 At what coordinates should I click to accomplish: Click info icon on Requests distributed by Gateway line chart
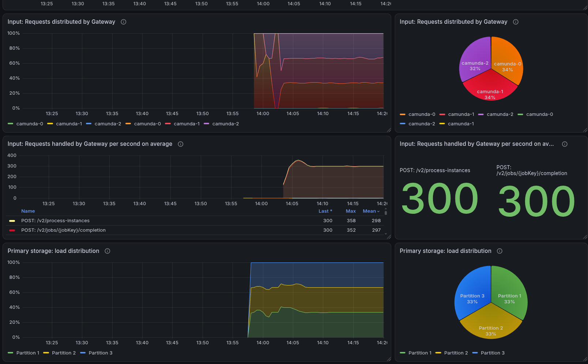pyautogui.click(x=124, y=22)
